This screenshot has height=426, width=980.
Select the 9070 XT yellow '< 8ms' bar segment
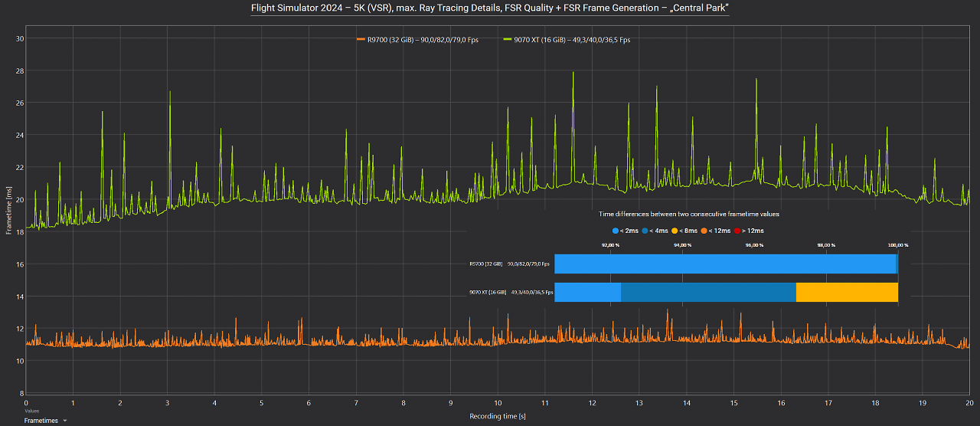(847, 292)
